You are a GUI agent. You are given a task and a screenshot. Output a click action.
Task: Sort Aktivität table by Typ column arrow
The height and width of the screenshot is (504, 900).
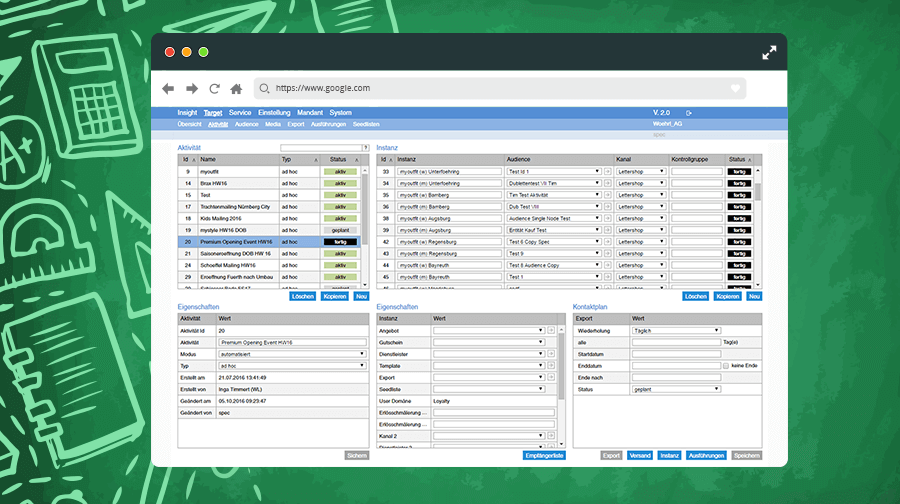(x=316, y=160)
